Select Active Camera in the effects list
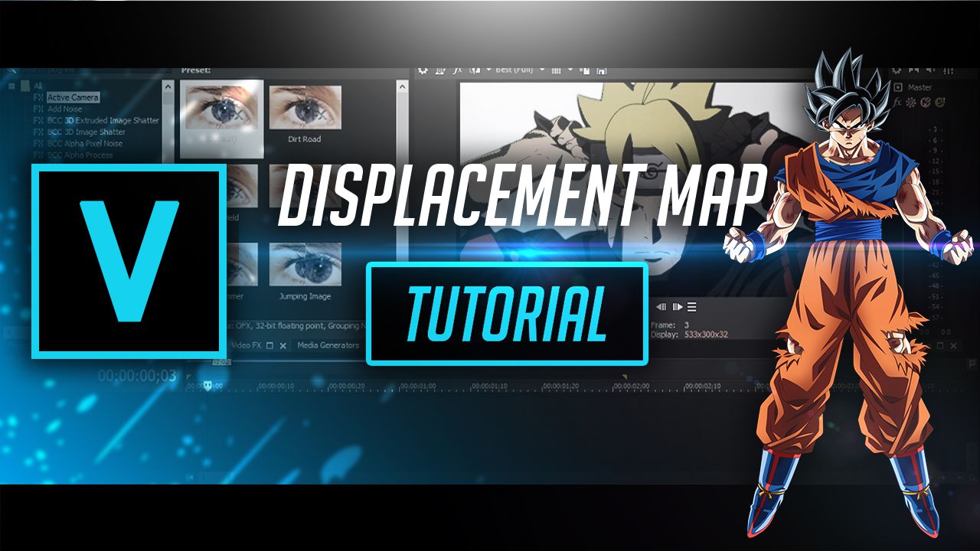Screen dimensions: 980x551 click(x=73, y=98)
